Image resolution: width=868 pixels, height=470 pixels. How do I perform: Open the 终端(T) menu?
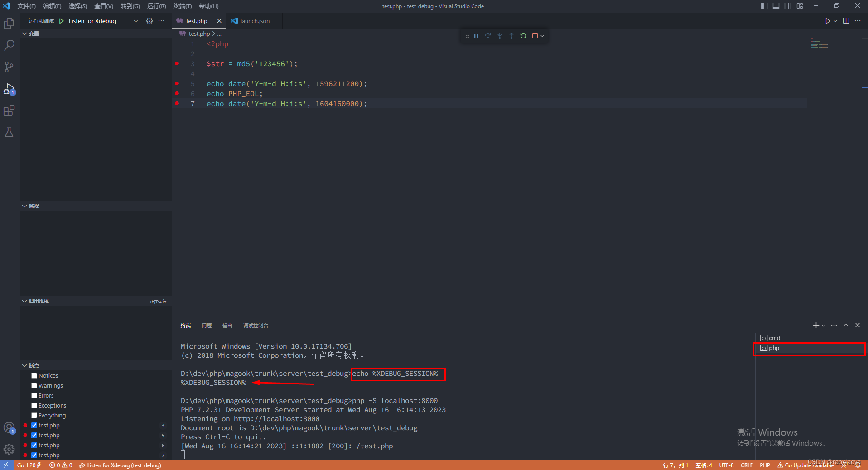click(x=183, y=6)
